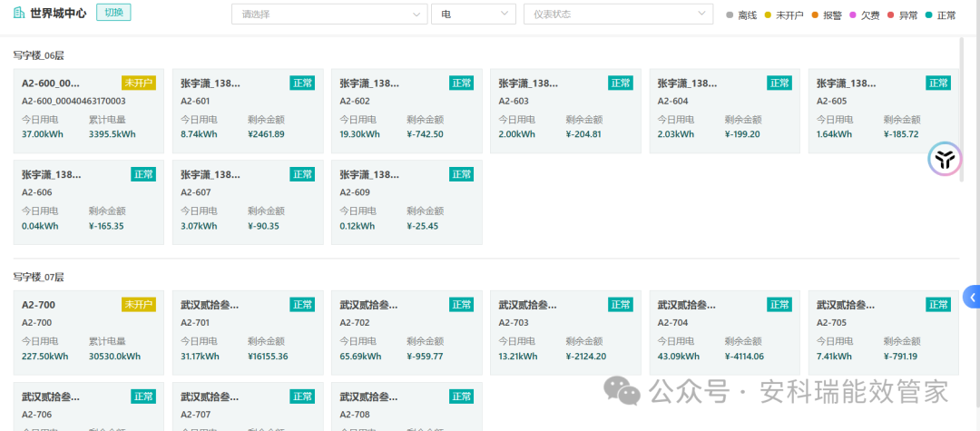
Task: Click the 正常 badge on A2-708
Action: [461, 396]
